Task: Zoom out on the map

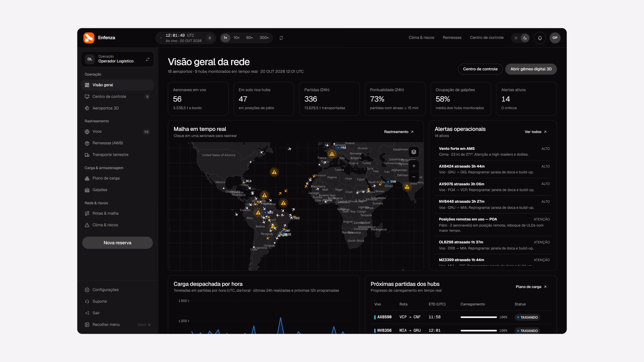Action: coord(414,177)
